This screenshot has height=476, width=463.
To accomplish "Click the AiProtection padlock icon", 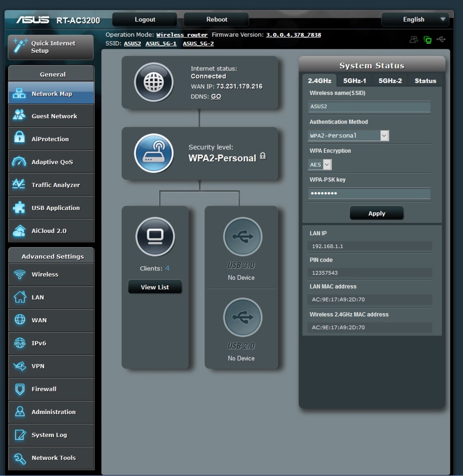I will (x=20, y=137).
